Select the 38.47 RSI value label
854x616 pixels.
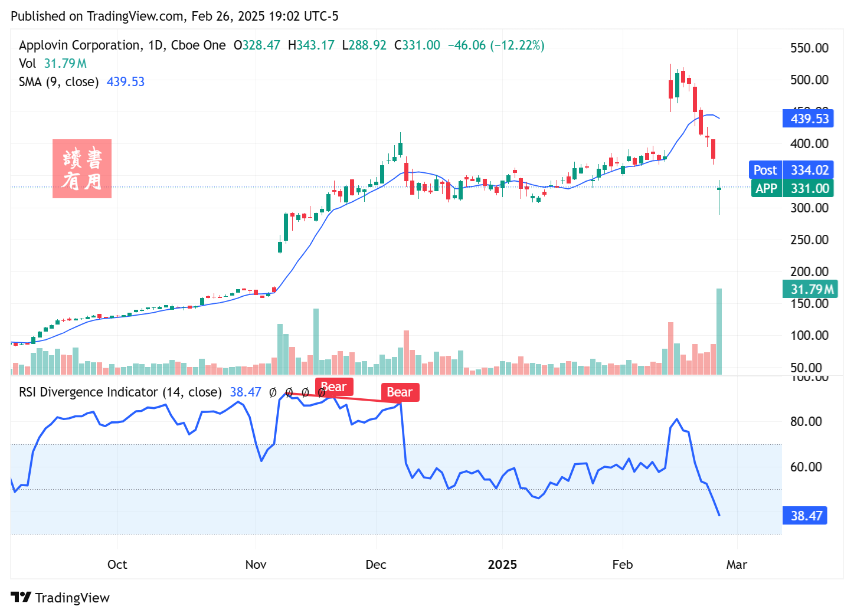pyautogui.click(x=805, y=515)
